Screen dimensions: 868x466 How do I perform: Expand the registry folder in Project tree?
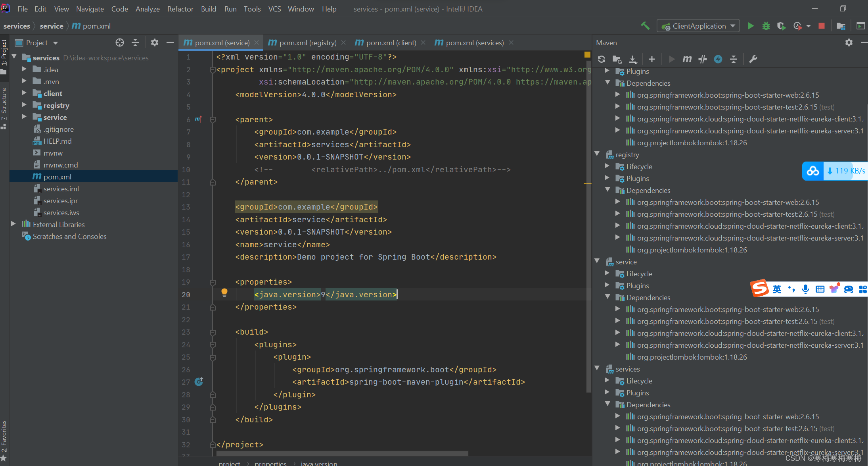[x=24, y=105]
